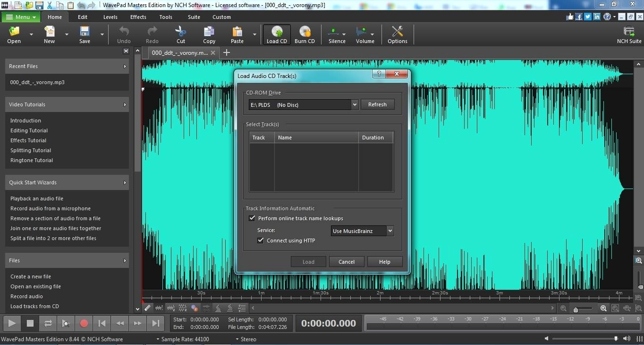Image resolution: width=644 pixels, height=345 pixels.
Task: Collapse the Quick Start Wizards section
Action: coord(125,182)
